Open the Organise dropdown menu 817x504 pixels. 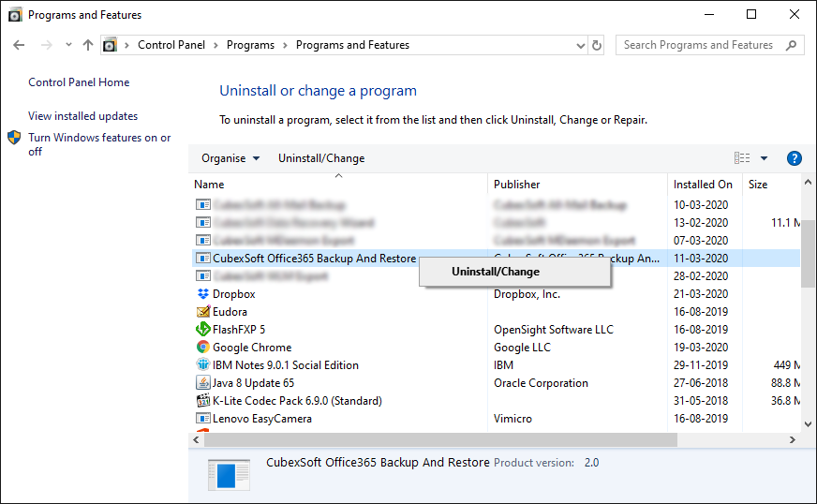tap(230, 158)
